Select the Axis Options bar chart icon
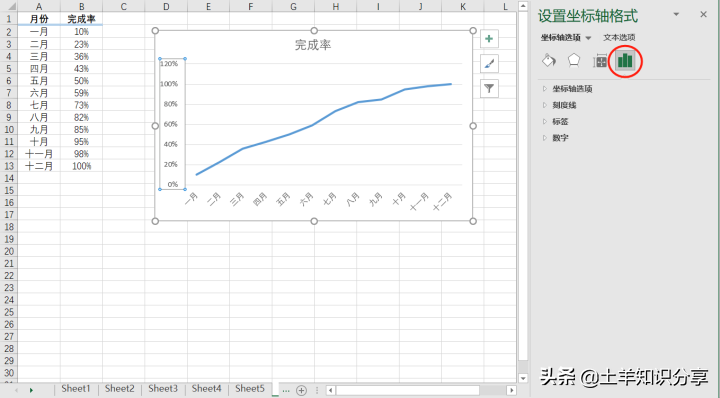Image resolution: width=720 pixels, height=398 pixels. tap(625, 61)
